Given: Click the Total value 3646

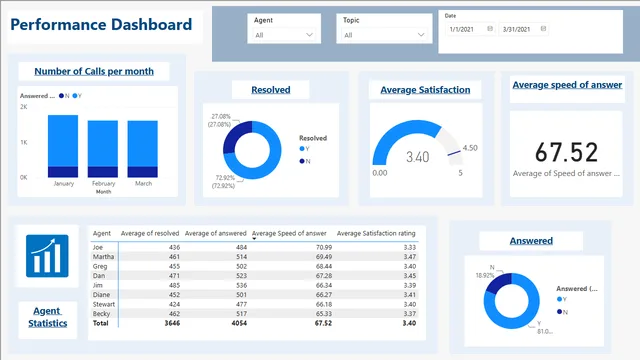Looking at the screenshot, I should click(x=172, y=323).
